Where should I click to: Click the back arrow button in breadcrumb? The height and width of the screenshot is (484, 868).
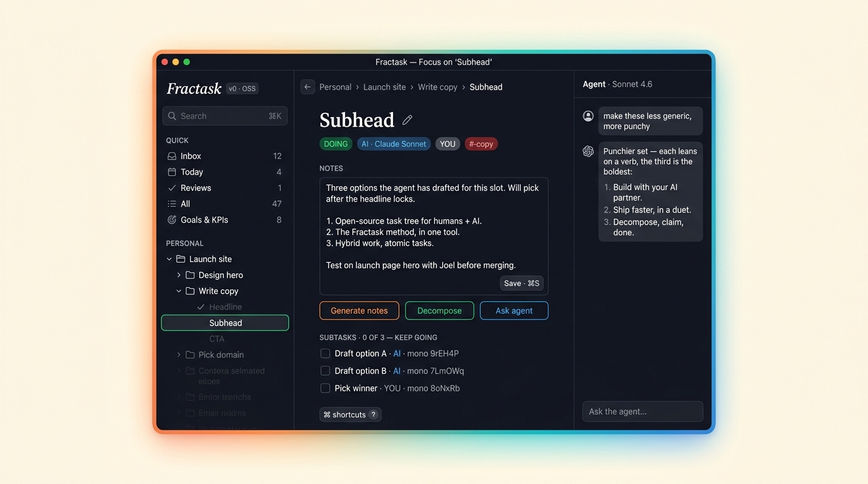[x=307, y=87]
